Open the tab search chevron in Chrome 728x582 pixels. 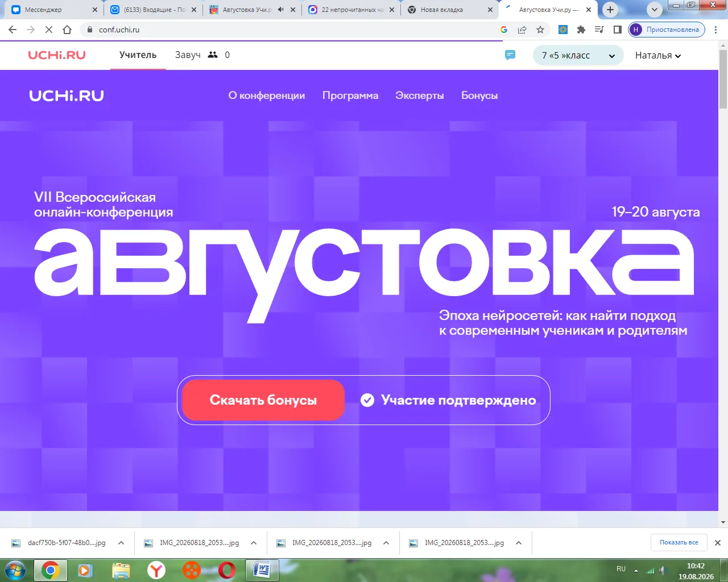tap(655, 10)
